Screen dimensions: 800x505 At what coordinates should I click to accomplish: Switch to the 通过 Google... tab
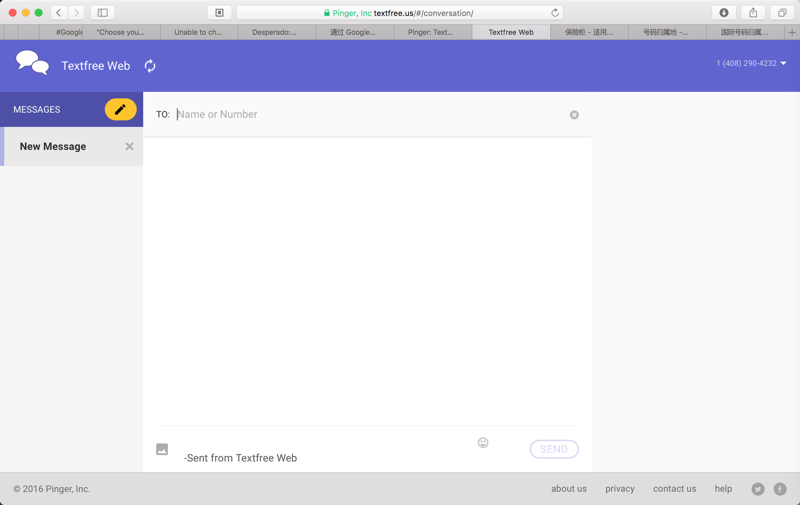tap(355, 32)
